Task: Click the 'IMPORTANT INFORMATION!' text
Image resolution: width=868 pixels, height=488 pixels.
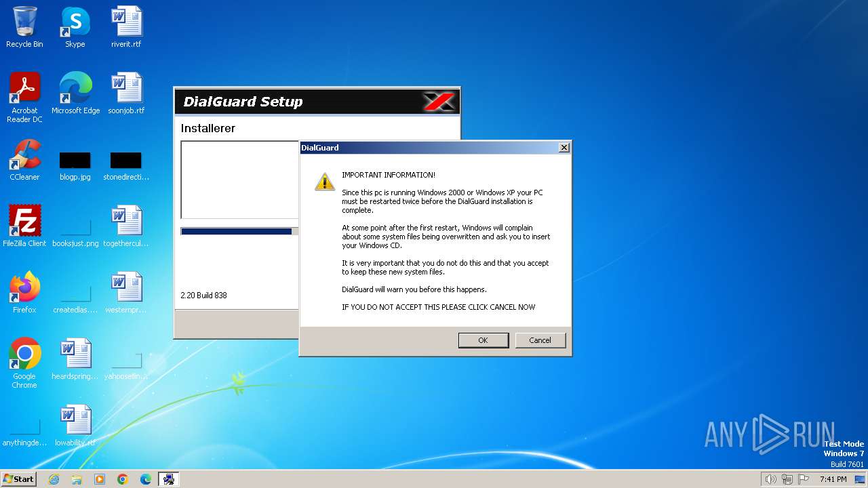Action: (389, 175)
